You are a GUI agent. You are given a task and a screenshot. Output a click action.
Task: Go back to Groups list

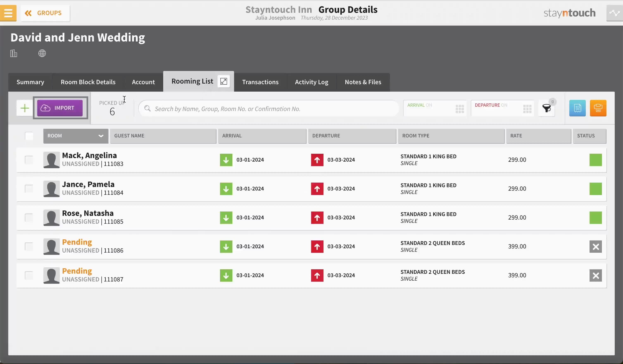pos(45,13)
